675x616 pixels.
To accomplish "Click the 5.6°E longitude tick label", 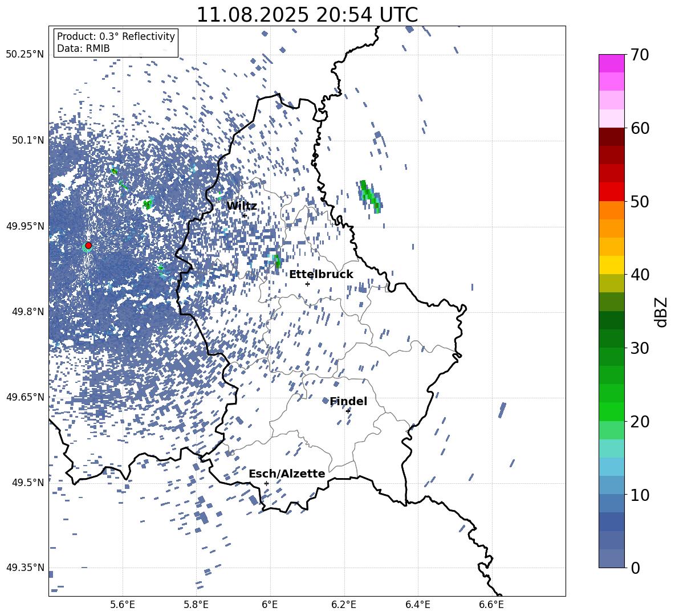I will coord(123,605).
